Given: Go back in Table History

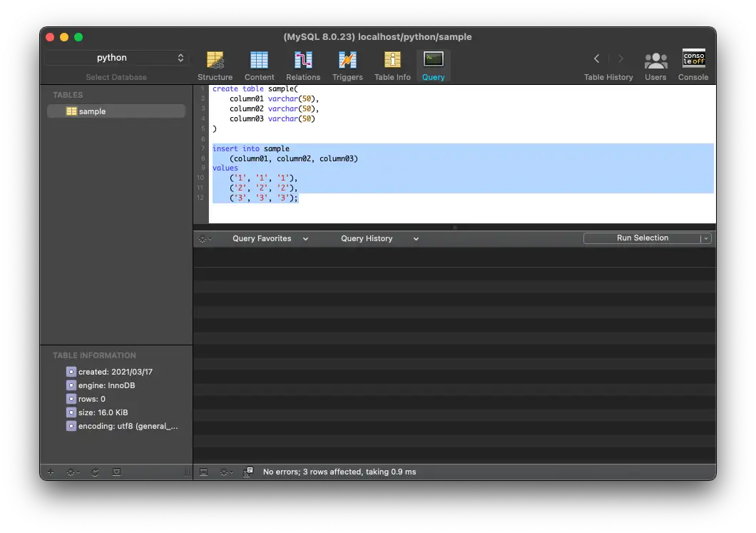Looking at the screenshot, I should coord(596,59).
